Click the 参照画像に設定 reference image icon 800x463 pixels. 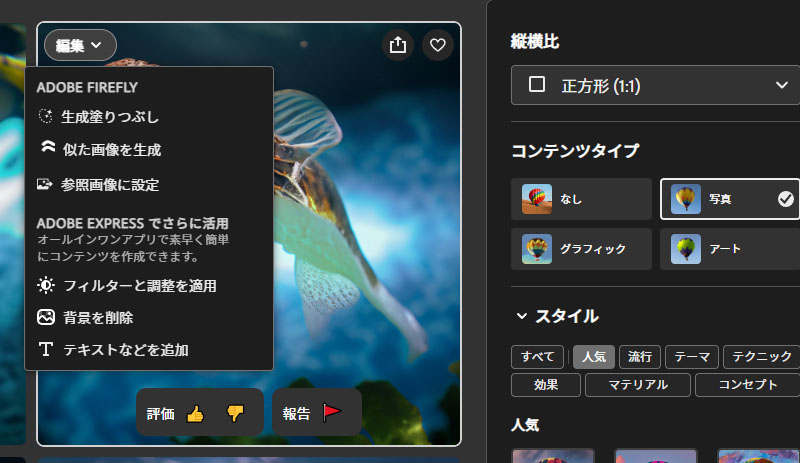44,184
